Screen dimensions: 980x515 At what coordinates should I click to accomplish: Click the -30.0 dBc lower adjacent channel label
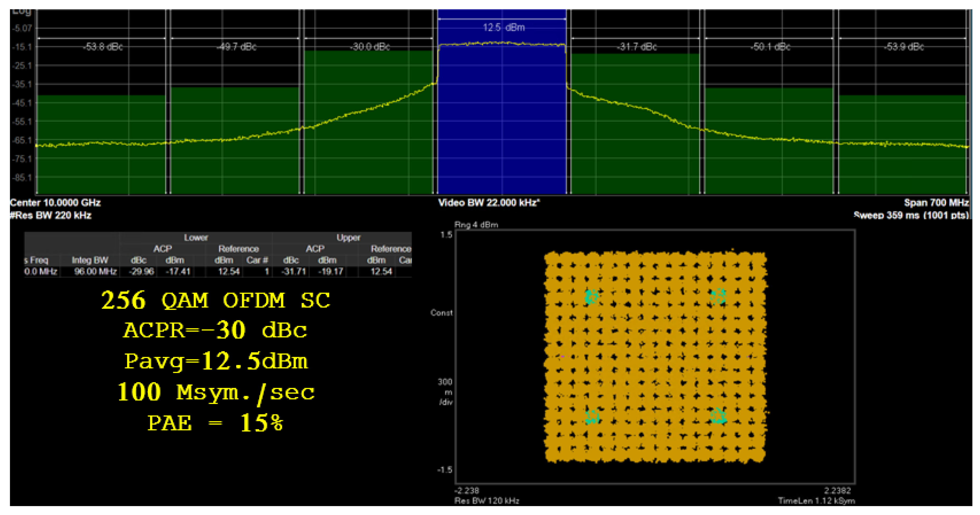pos(370,47)
